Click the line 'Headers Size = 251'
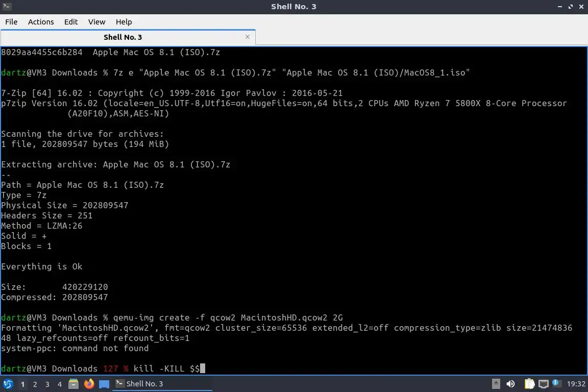The width and height of the screenshot is (588, 392). point(46,216)
